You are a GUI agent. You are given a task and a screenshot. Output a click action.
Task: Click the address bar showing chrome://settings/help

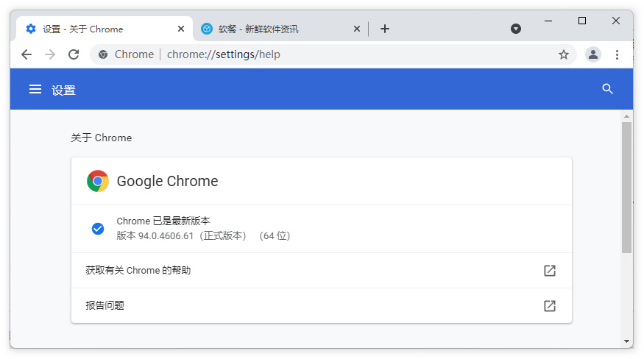[331, 54]
